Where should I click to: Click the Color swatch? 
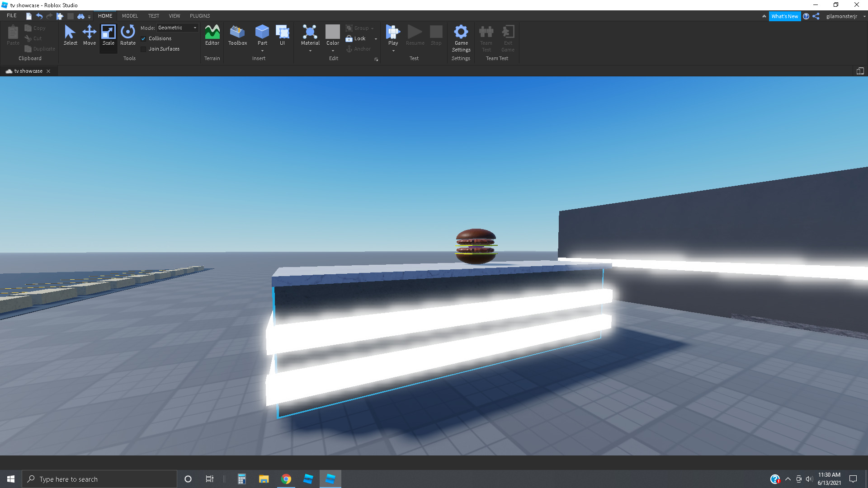click(332, 32)
